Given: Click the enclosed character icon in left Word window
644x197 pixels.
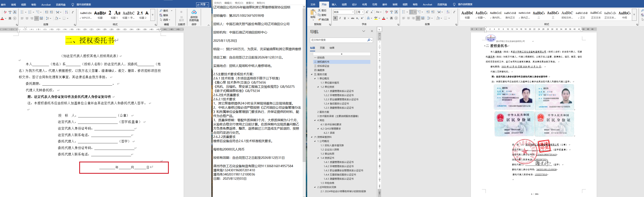Looking at the screenshot, I should point(15,18).
